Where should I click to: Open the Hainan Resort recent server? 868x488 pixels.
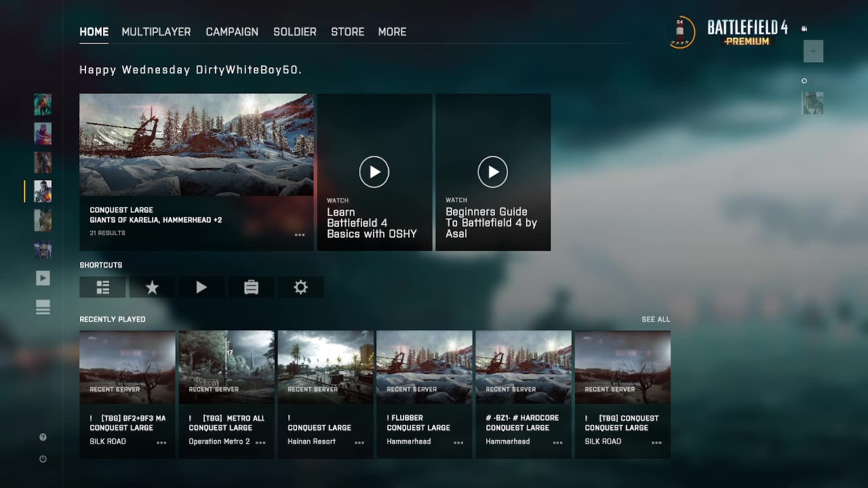325,394
